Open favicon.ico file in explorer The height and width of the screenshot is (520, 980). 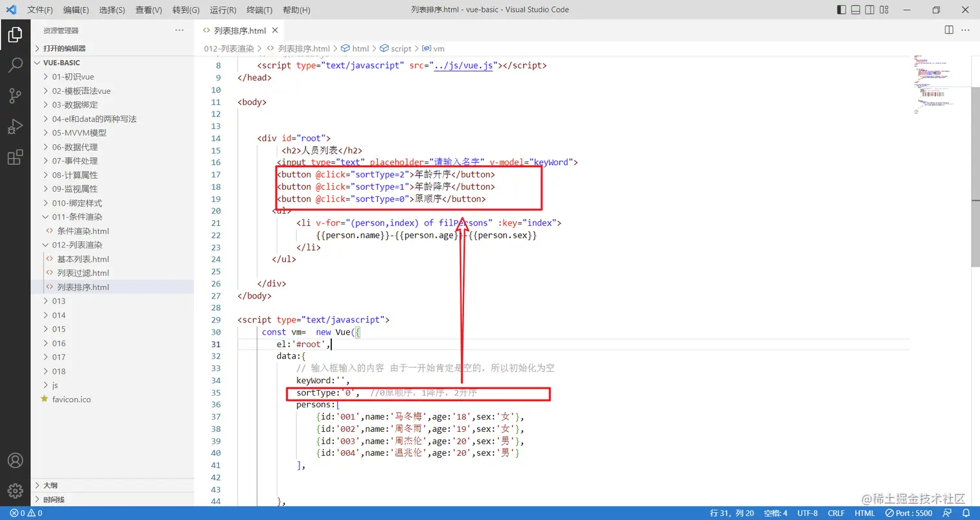71,400
